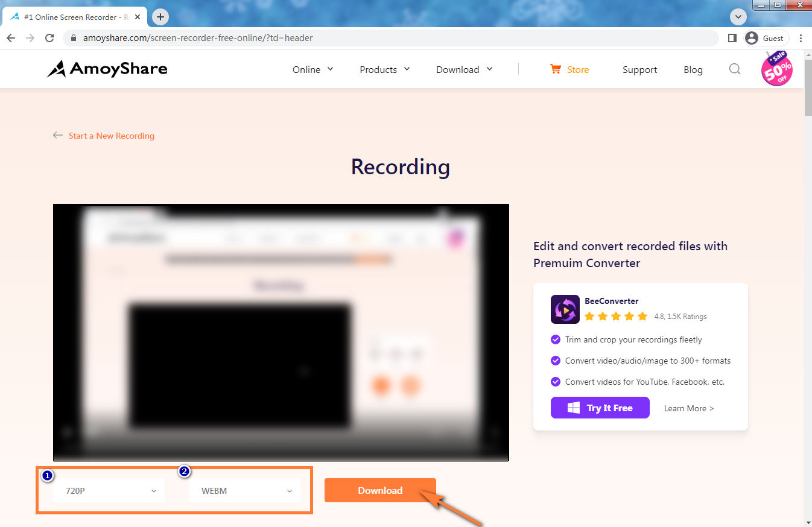Open the Store page

click(x=578, y=69)
